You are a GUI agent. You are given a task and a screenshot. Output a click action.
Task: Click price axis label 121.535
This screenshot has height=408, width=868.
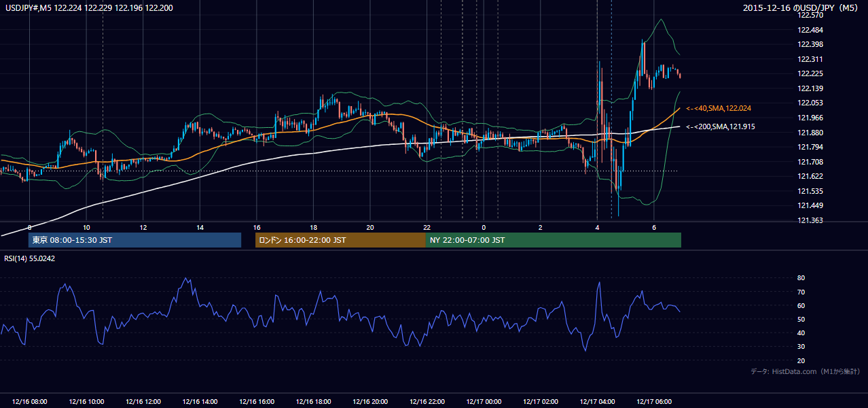810,191
